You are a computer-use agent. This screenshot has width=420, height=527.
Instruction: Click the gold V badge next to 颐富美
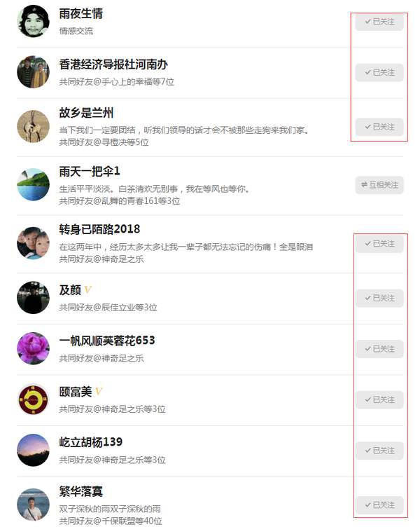99,392
